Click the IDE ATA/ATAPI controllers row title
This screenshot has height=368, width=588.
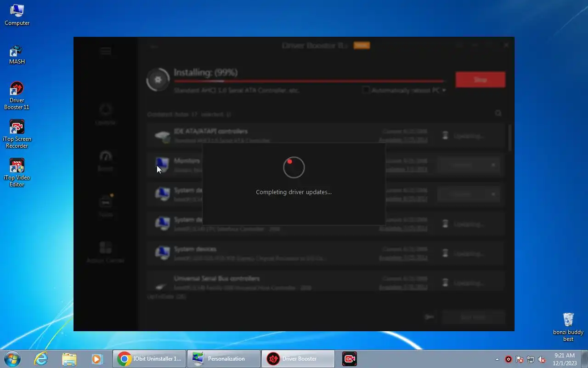point(211,131)
